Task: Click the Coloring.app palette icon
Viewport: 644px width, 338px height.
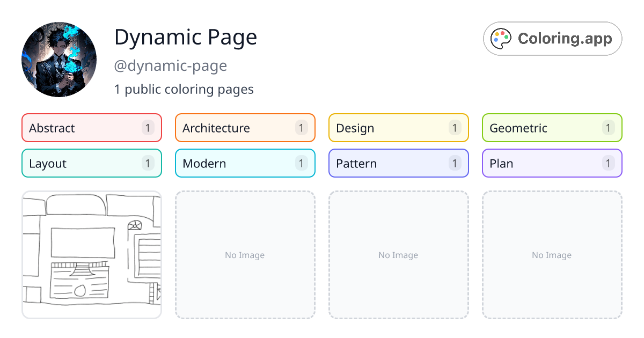Action: pos(501,38)
